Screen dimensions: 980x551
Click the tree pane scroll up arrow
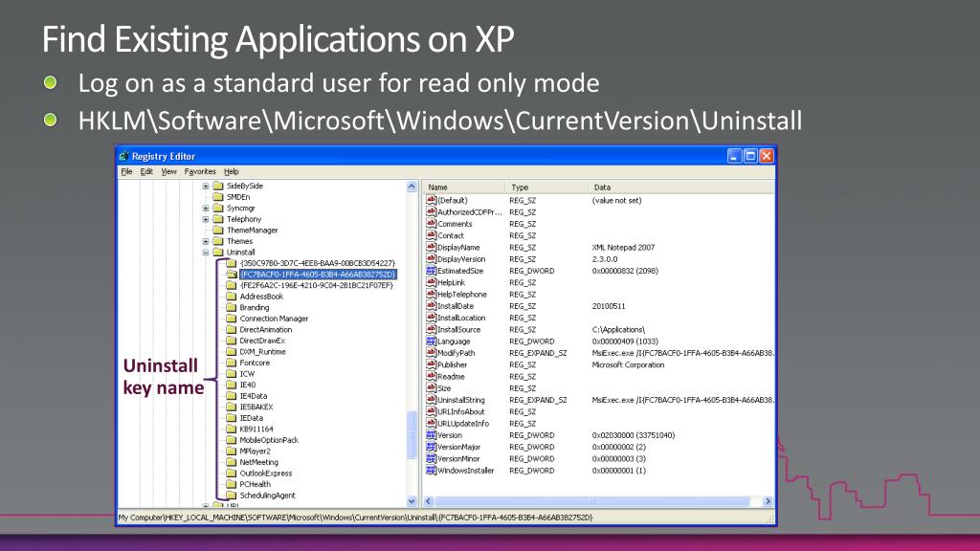click(x=412, y=187)
